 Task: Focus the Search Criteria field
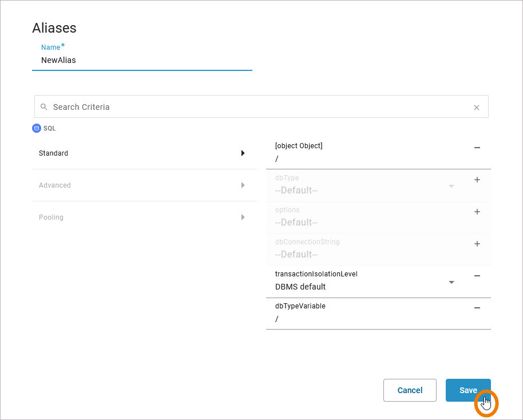point(257,107)
